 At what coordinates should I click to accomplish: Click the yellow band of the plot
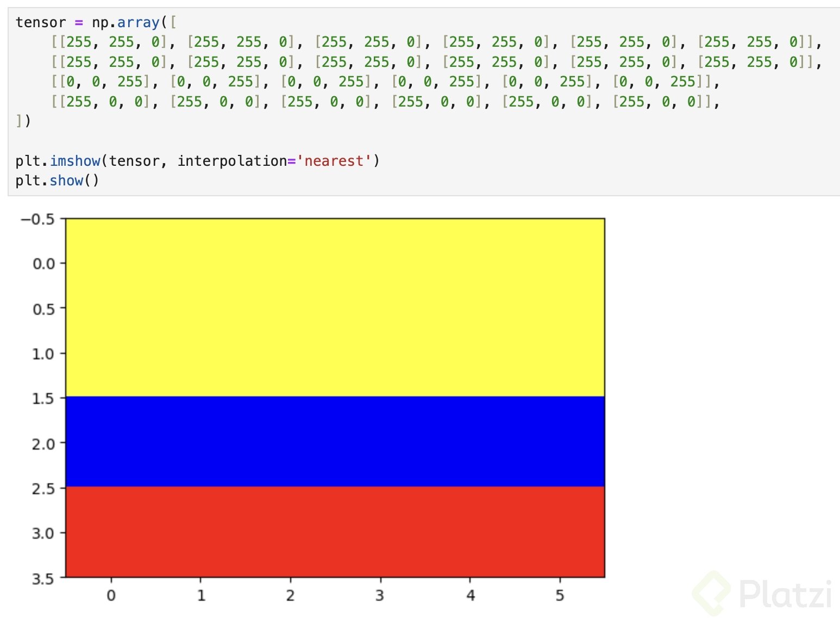[x=335, y=307]
